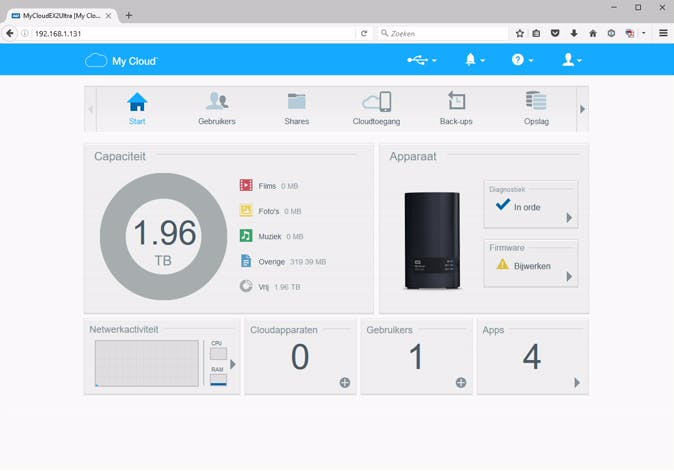Click the Vrij free space icon
674x471 pixels.
point(246,286)
